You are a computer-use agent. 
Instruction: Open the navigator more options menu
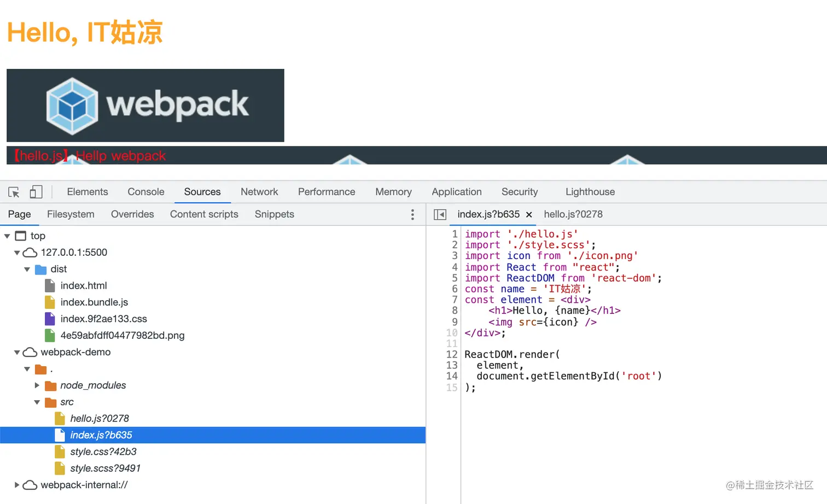412,214
